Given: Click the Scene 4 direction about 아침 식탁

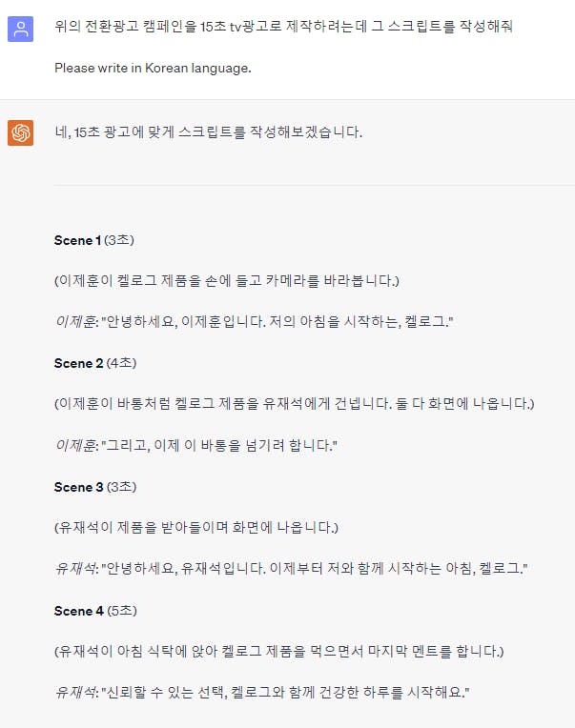Looking at the screenshot, I should click(279, 651).
